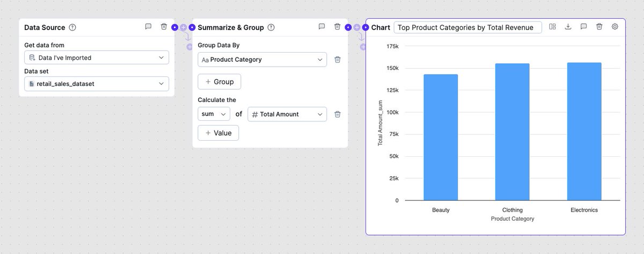Click the Electronics bar in the chart

[x=584, y=132]
